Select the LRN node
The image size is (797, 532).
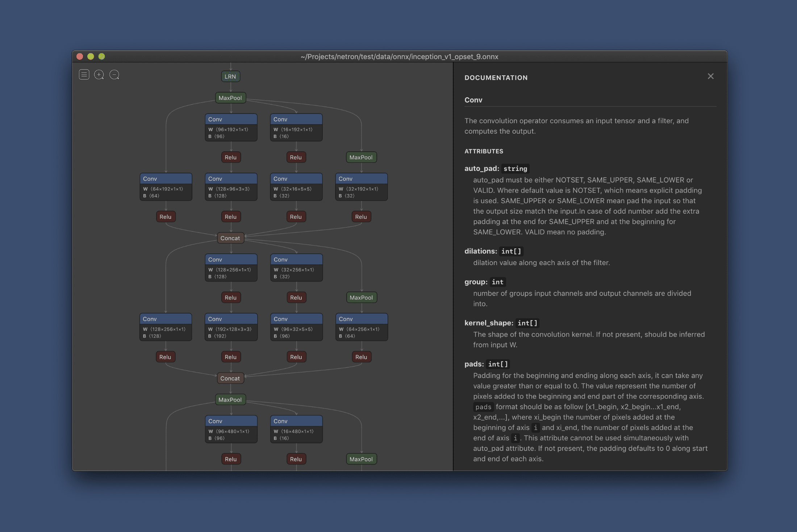(230, 76)
